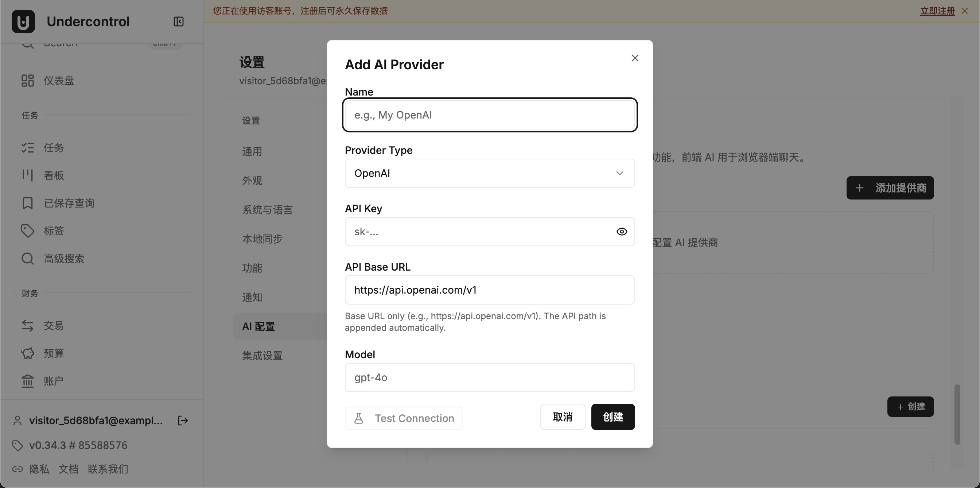Click 添加提供商 add provider button
Image resolution: width=980 pixels, height=488 pixels.
tap(890, 188)
